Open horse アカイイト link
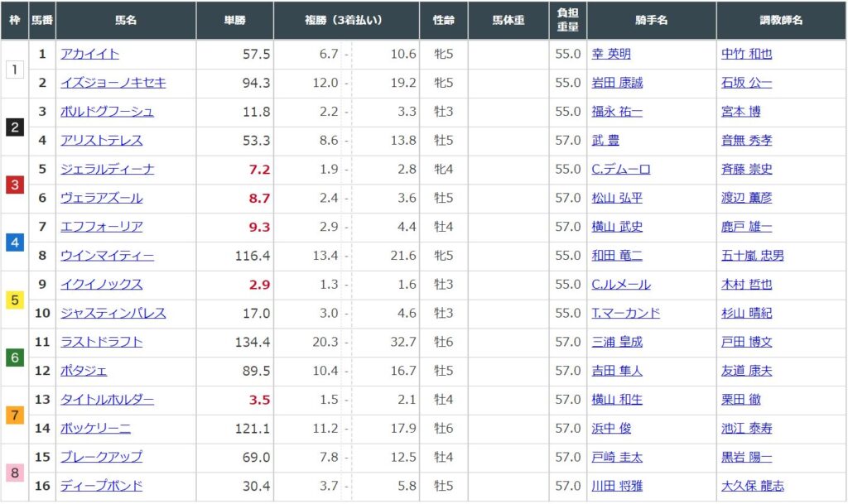 [x=89, y=54]
